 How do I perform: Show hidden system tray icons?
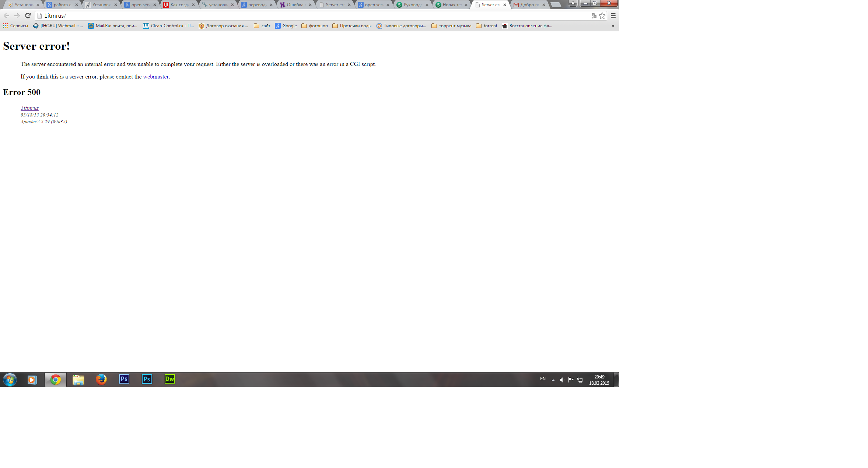point(553,380)
